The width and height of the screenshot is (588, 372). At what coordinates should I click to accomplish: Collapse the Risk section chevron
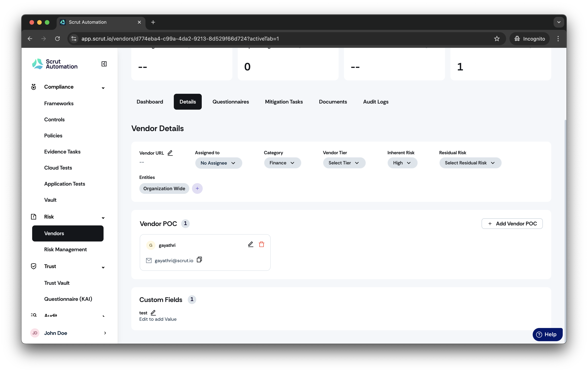tap(103, 218)
